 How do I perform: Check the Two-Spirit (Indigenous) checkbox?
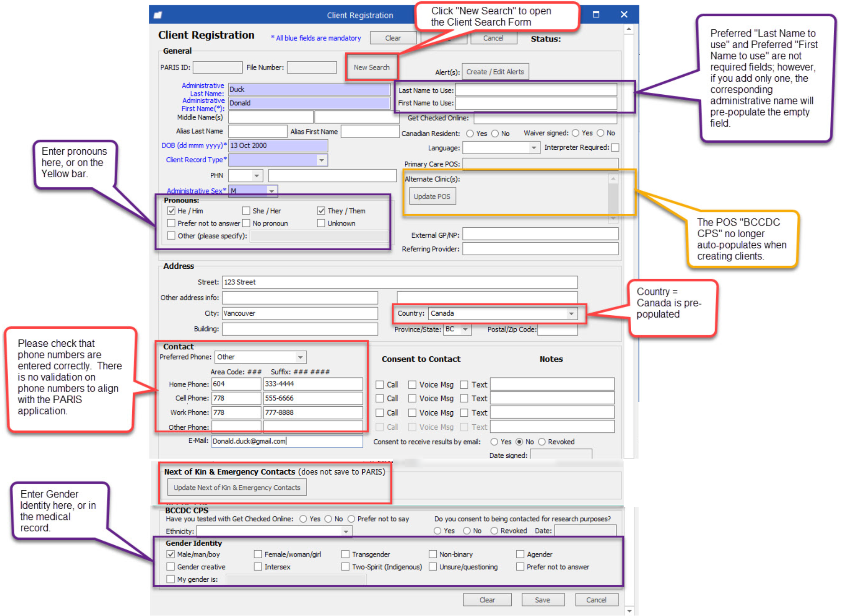tap(345, 567)
